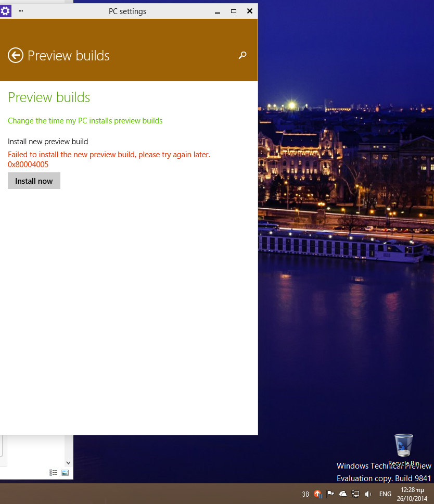Screen dimensions: 434x504
Task: Click the PC settings gear icon in title bar
Action: pos(5,11)
